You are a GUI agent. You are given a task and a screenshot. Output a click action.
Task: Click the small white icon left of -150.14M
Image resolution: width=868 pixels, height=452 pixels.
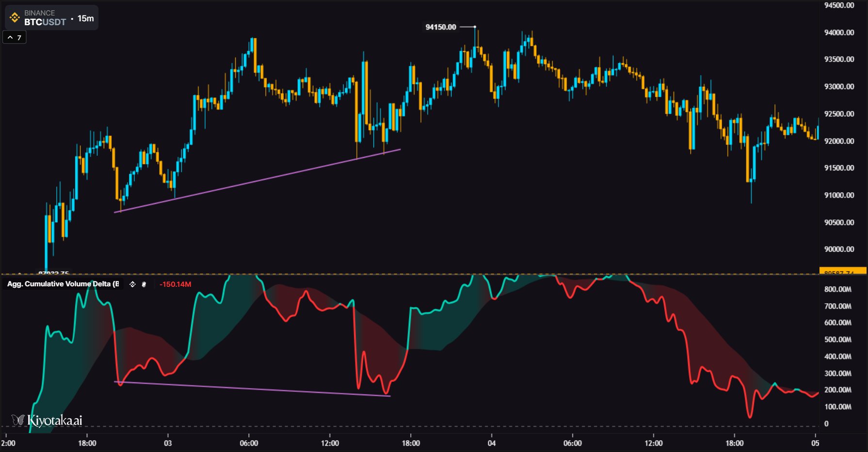coord(144,284)
